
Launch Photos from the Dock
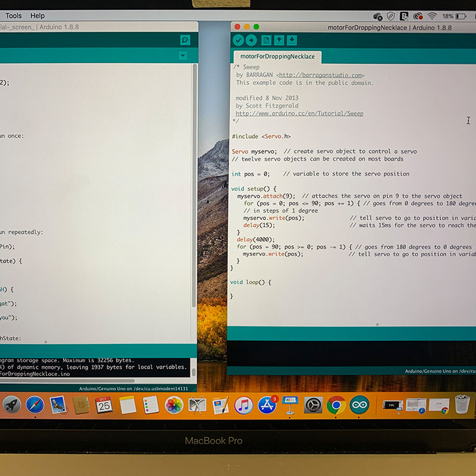pos(174,405)
